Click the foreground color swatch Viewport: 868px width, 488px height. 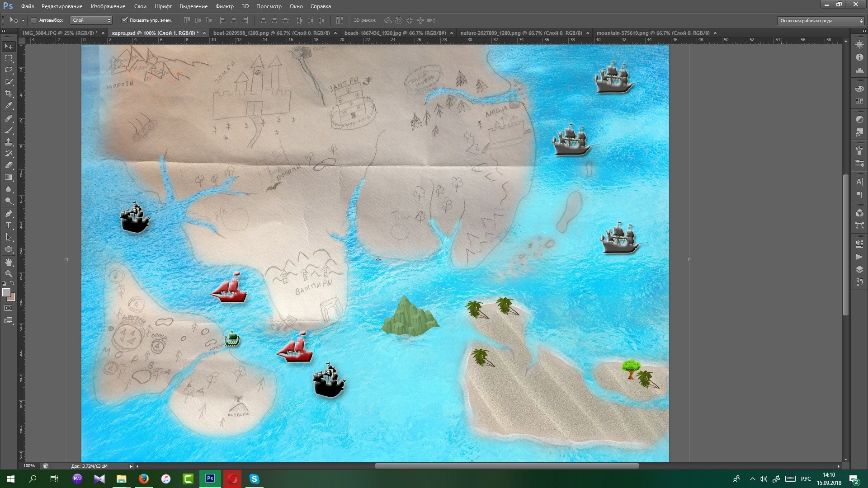pos(6,293)
